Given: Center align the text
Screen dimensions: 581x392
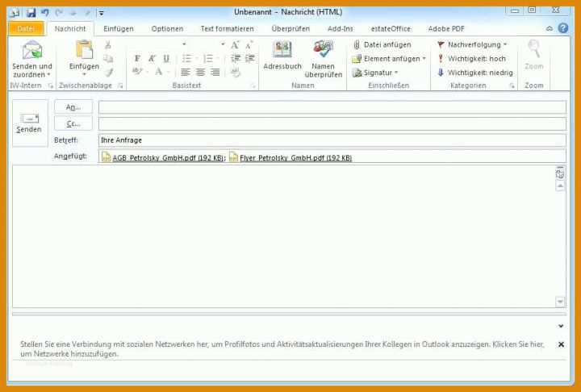Looking at the screenshot, I should 200,73.
